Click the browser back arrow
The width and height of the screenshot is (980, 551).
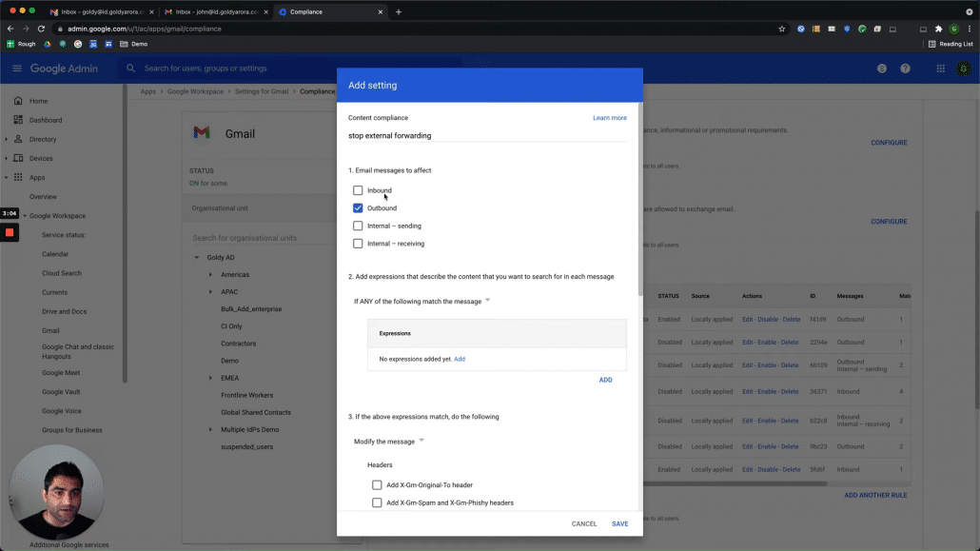point(10,29)
